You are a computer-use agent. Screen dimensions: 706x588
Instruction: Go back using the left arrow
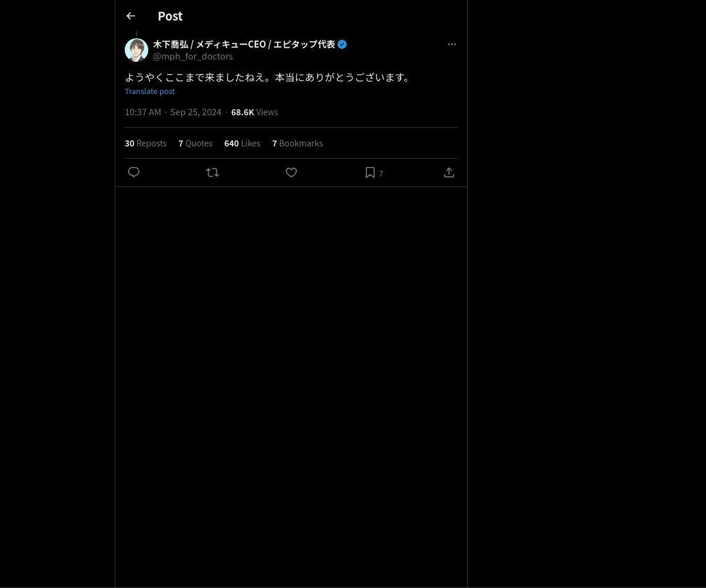(x=131, y=16)
